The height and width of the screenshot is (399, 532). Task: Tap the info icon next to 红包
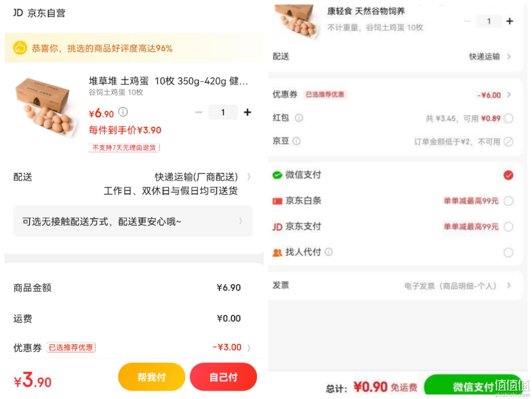coord(299,118)
